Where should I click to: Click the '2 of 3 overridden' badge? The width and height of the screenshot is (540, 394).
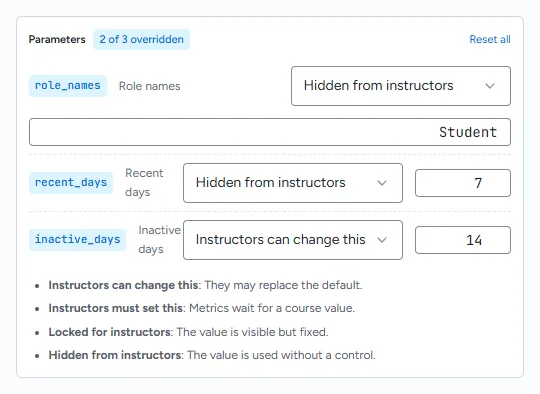coord(142,39)
